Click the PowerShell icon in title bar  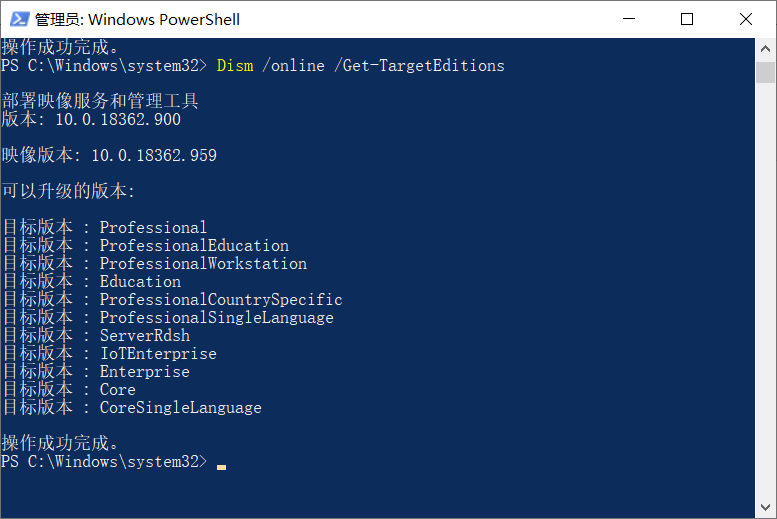point(19,19)
